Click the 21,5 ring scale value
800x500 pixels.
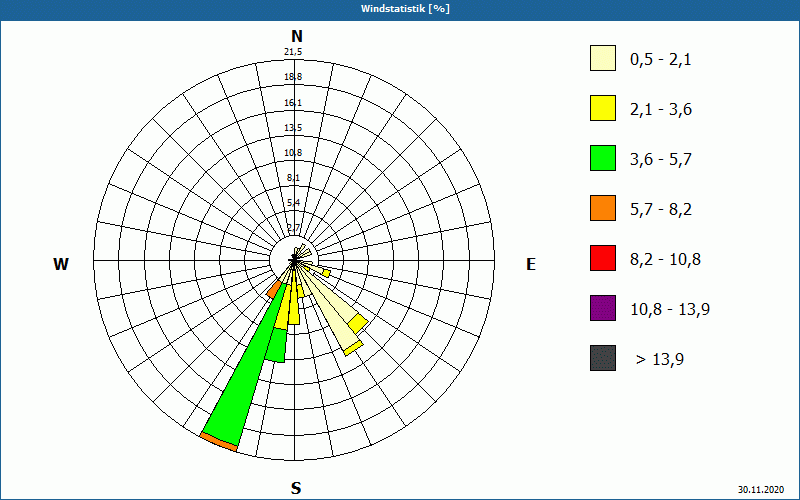(x=293, y=52)
